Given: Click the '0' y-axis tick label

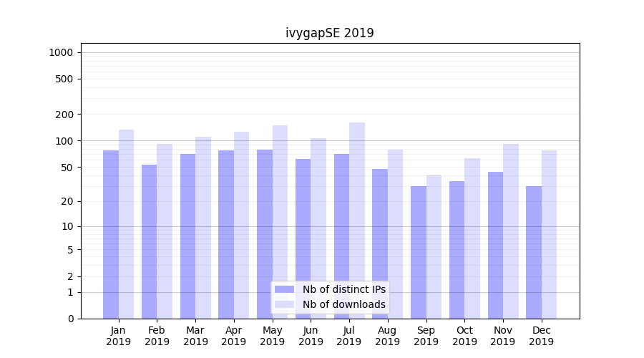Looking at the screenshot, I should tap(70, 319).
